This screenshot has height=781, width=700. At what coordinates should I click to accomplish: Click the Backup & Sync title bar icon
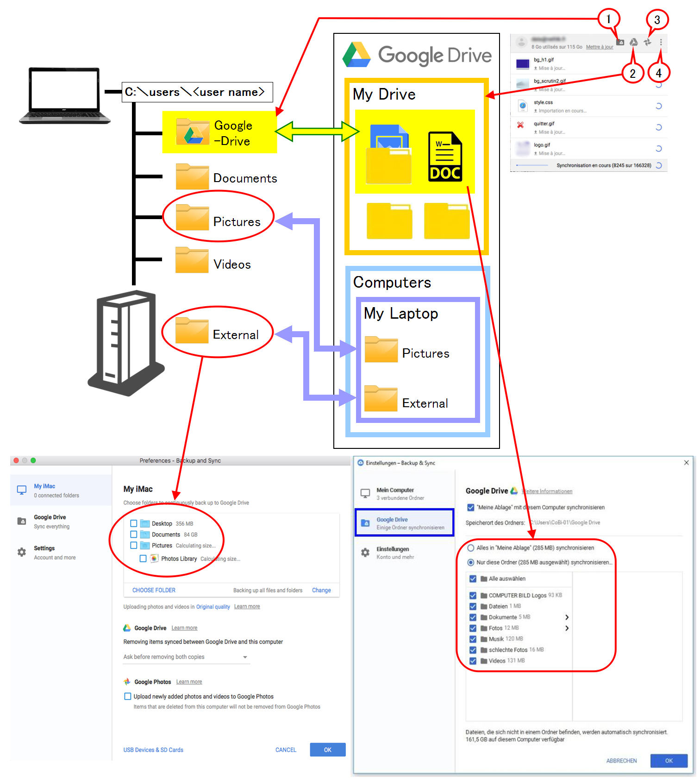coord(361,463)
